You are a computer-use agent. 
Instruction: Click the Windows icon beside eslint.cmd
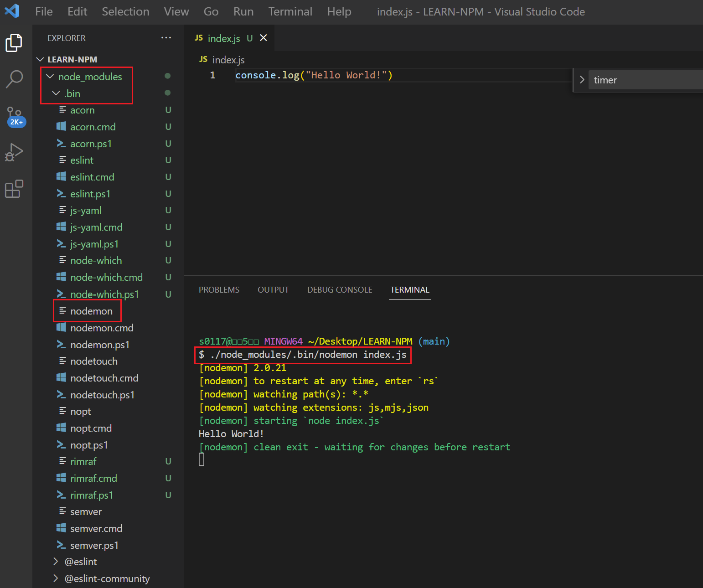pyautogui.click(x=61, y=176)
